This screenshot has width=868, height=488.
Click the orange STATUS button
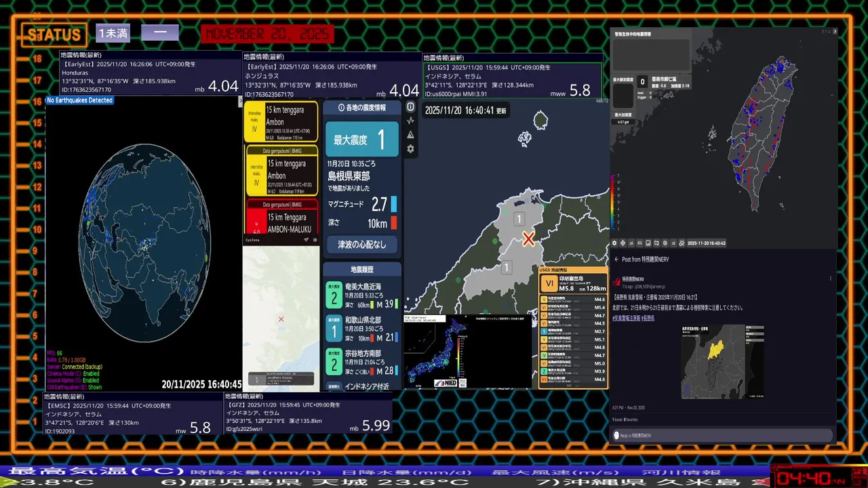54,35
